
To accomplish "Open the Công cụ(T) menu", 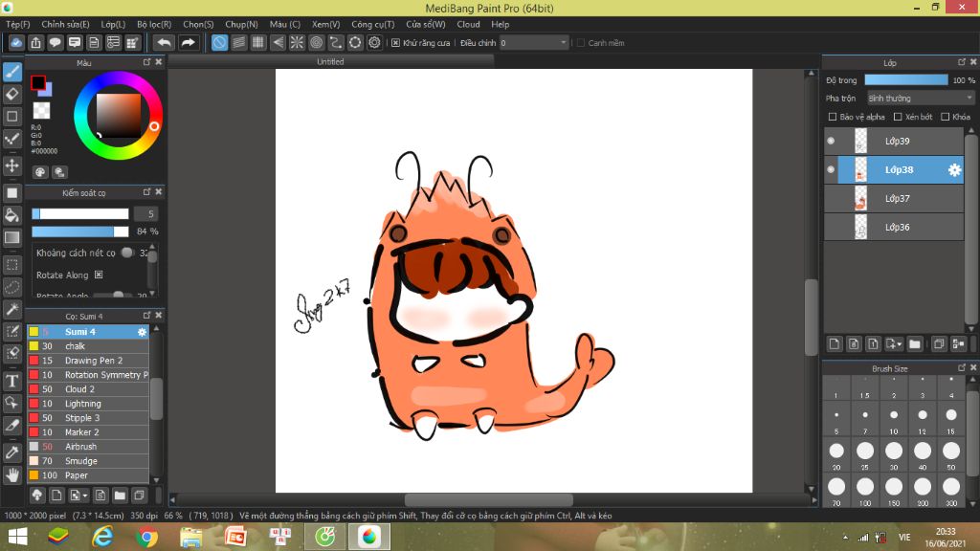I will (372, 24).
